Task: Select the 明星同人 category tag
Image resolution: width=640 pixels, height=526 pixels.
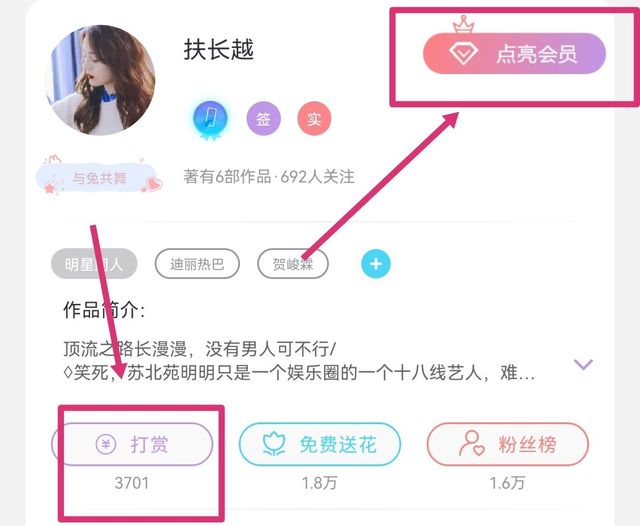Action: click(x=94, y=264)
